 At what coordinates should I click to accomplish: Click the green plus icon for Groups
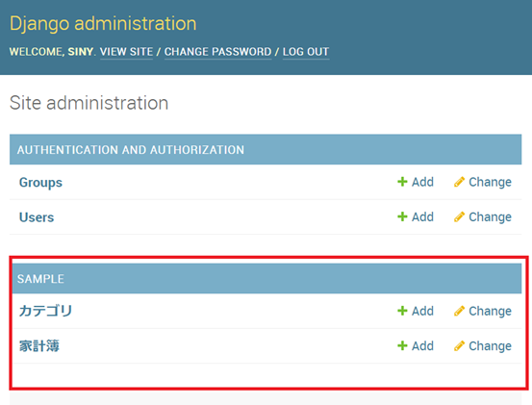pyautogui.click(x=402, y=182)
